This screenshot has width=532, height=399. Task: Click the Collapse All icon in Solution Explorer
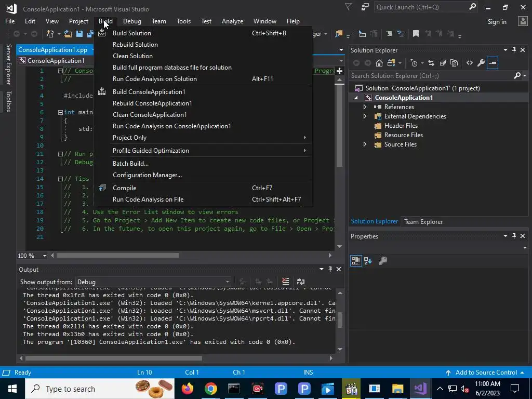(x=443, y=63)
